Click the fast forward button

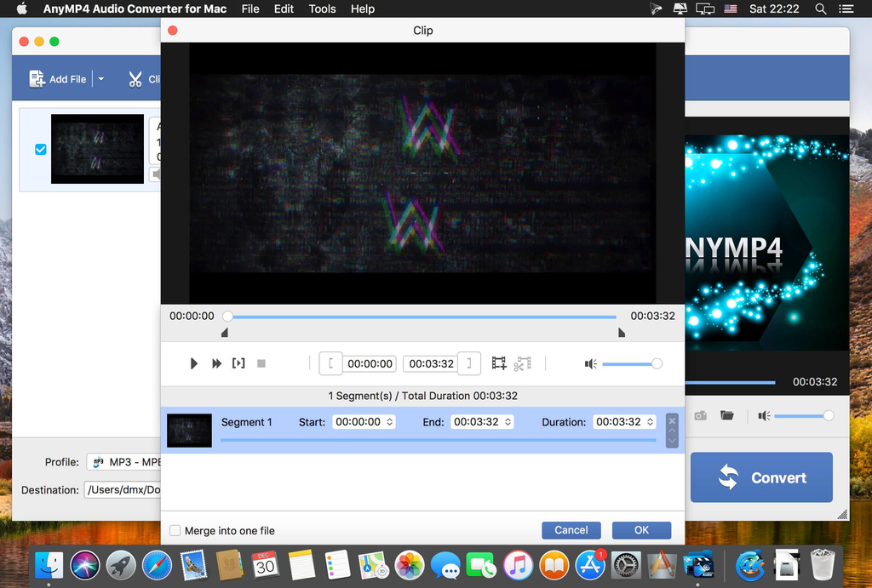(x=217, y=363)
